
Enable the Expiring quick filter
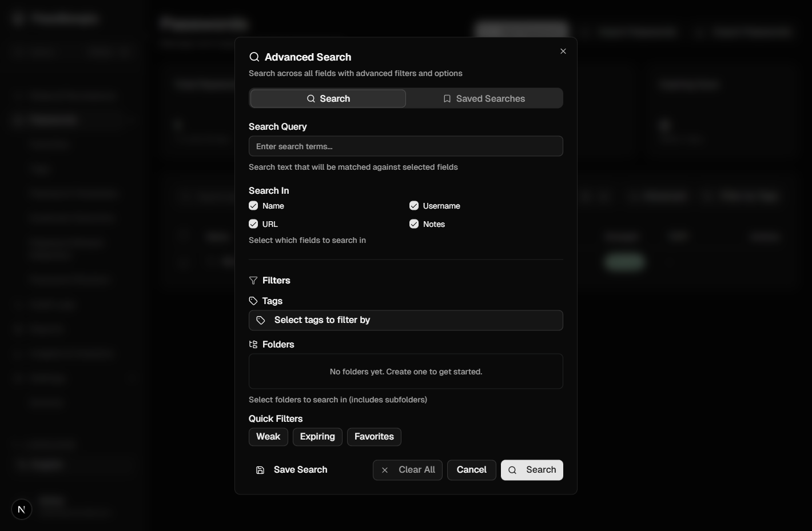coord(317,437)
